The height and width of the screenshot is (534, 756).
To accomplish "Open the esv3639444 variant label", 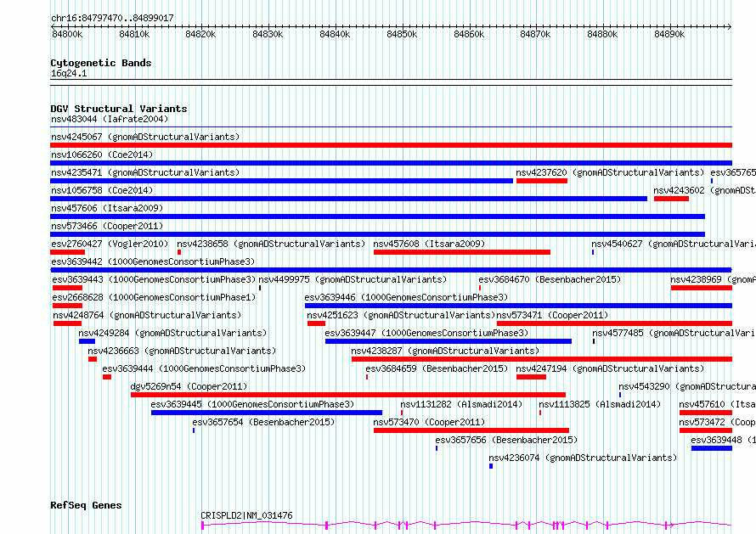I will point(204,368).
